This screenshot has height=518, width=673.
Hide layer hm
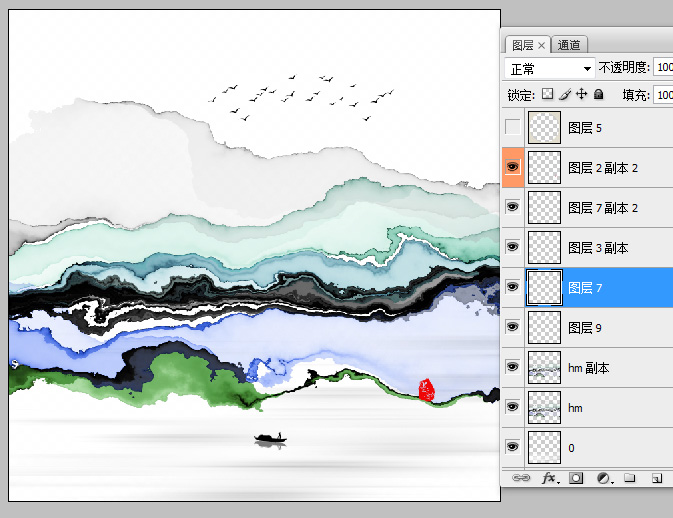[512, 407]
